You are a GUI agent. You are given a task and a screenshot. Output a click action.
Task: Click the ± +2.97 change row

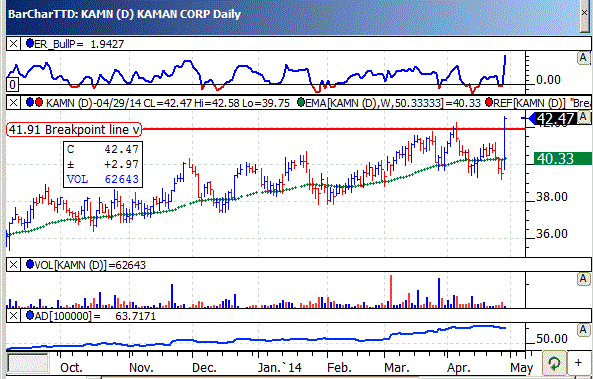103,164
